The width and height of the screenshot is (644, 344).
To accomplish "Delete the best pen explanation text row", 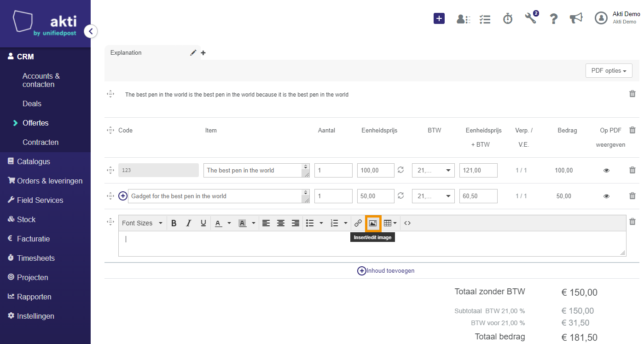I will pos(632,94).
